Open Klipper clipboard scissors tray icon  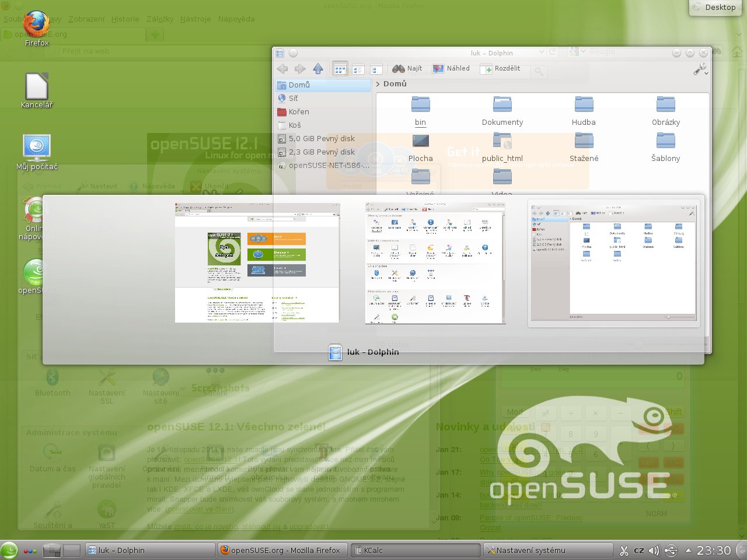624,550
